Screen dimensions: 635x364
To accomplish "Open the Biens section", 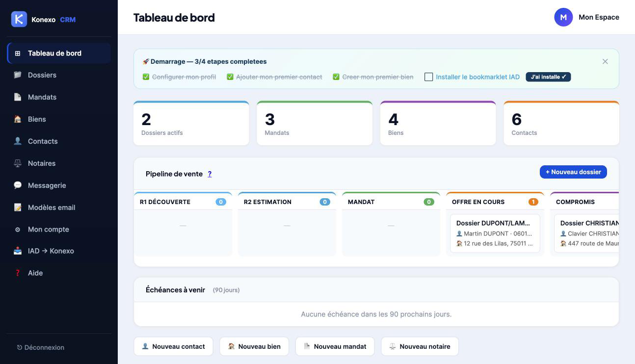I will [x=59, y=119].
